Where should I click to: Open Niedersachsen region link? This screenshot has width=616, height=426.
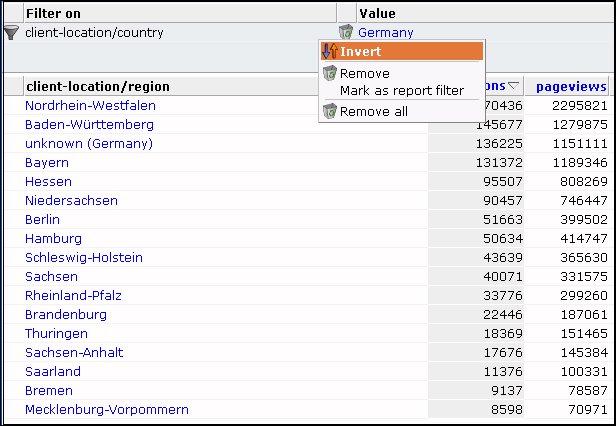(72, 200)
